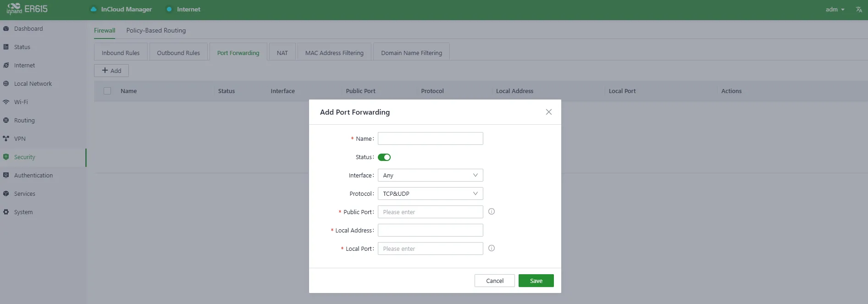Viewport: 868px width, 304px height.
Task: Click the Actions column header
Action: [x=731, y=91]
